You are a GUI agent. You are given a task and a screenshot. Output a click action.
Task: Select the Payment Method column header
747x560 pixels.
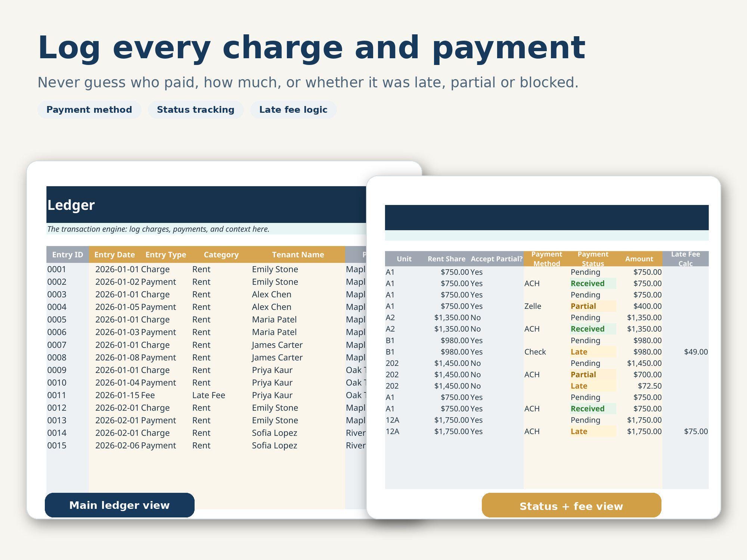pyautogui.click(x=547, y=259)
